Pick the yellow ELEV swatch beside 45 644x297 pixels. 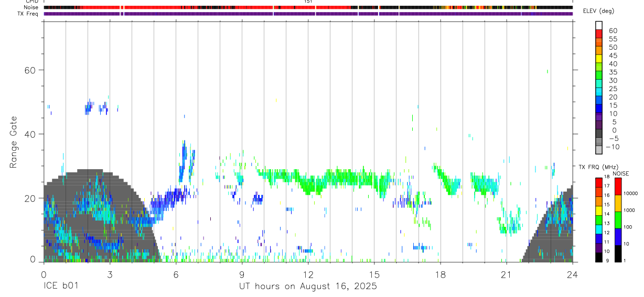tap(599, 59)
